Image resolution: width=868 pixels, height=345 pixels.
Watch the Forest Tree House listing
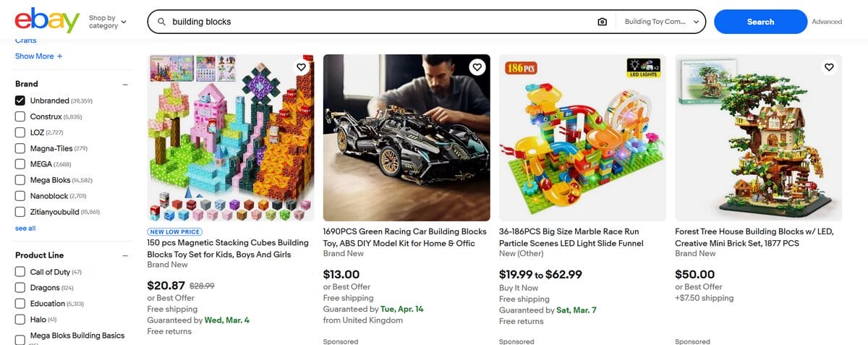point(829,67)
